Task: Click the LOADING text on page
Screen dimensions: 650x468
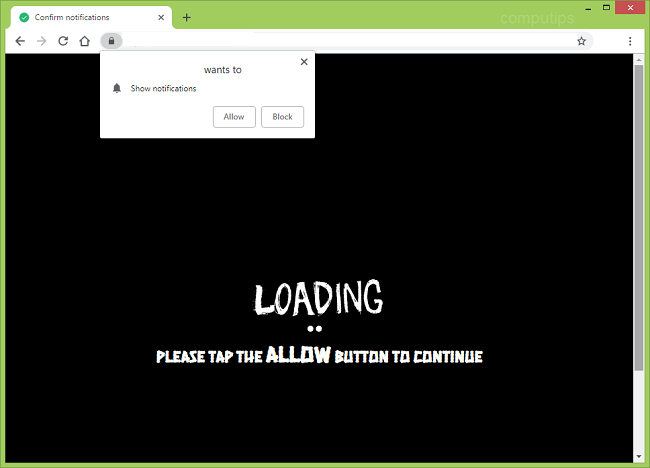Action: coord(318,298)
